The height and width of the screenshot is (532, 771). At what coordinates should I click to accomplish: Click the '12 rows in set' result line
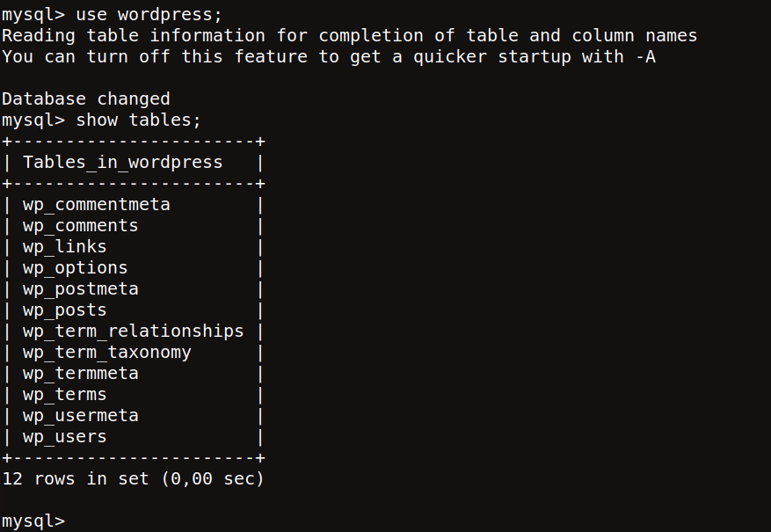pos(133,479)
